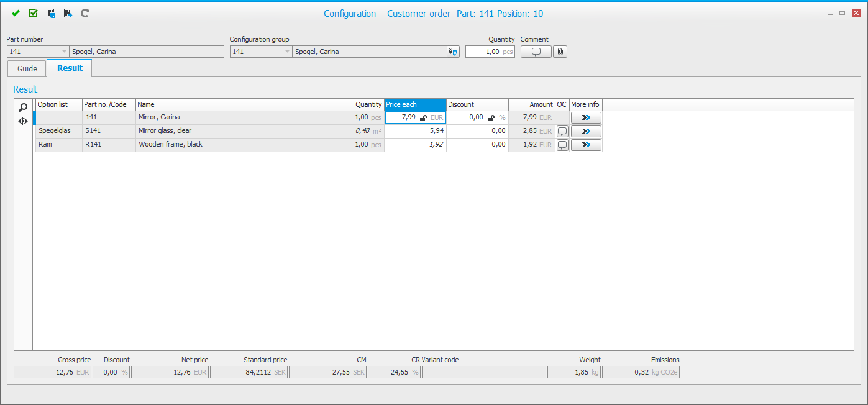Click the magnifier search icon beside table

[23, 107]
